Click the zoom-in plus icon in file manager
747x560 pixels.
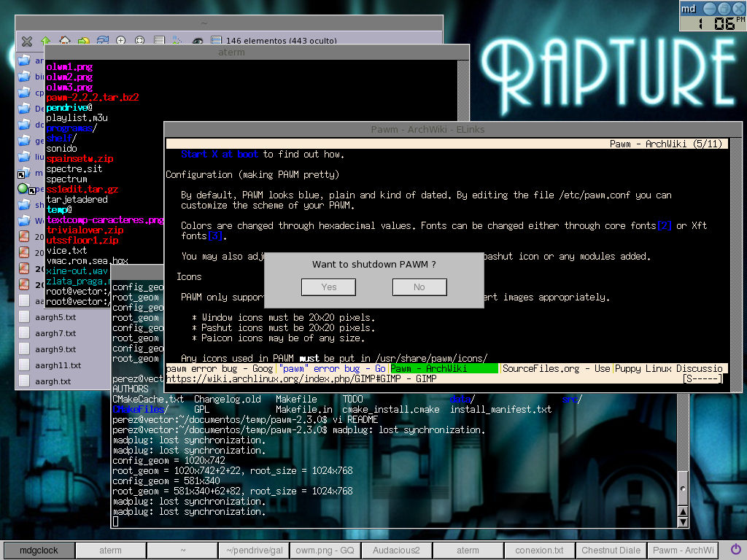[121, 41]
